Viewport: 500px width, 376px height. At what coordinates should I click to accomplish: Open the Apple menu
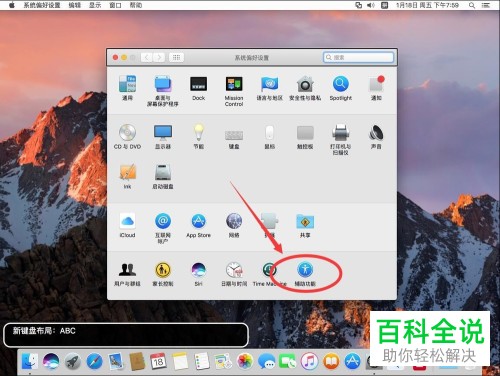tap(12, 5)
